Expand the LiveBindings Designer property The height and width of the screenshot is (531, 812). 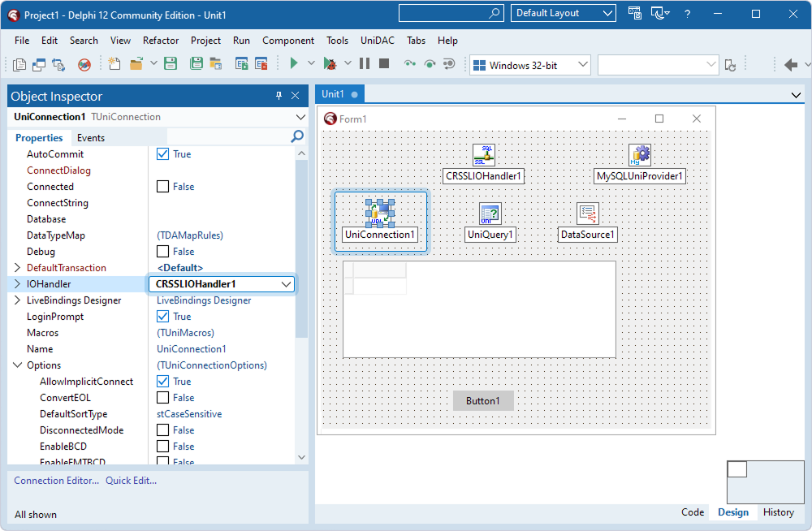point(17,300)
